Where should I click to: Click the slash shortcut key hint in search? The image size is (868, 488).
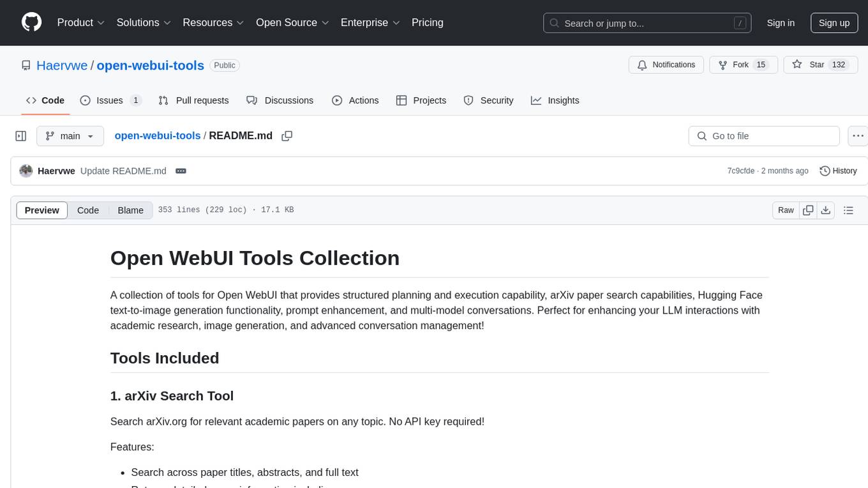pyautogui.click(x=740, y=23)
